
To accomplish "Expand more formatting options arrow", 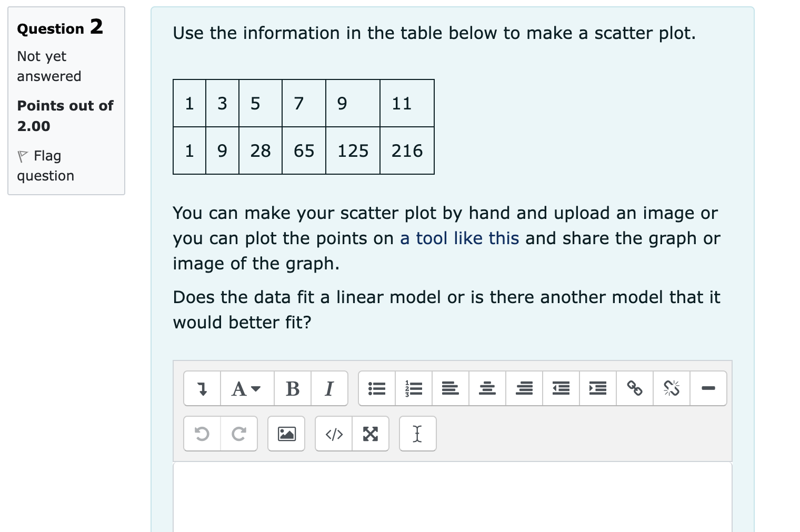I will (202, 388).
